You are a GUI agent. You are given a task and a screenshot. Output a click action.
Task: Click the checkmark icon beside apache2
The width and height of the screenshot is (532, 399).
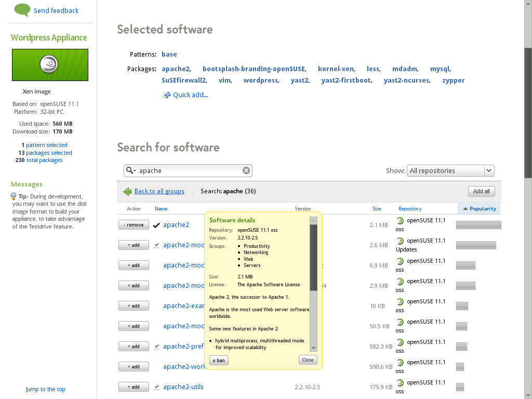pyautogui.click(x=156, y=224)
